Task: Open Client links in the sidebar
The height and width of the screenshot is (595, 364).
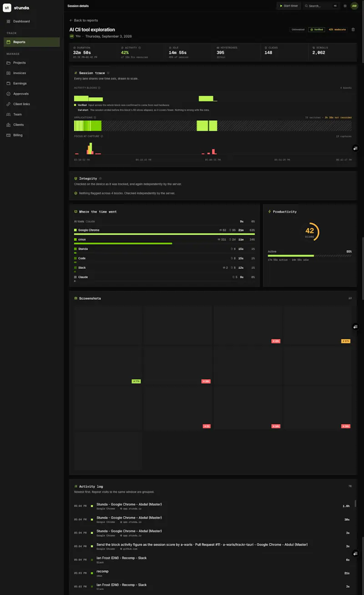Action: (31, 104)
